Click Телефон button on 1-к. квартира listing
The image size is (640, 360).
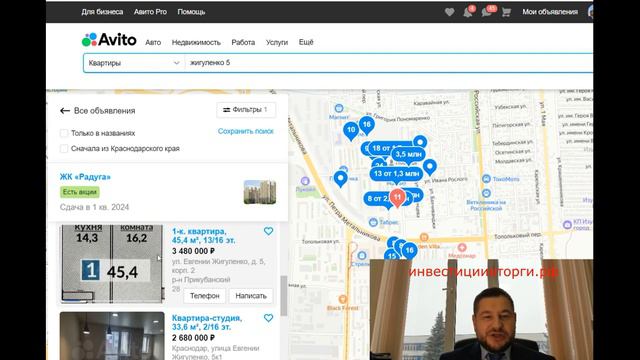204,296
